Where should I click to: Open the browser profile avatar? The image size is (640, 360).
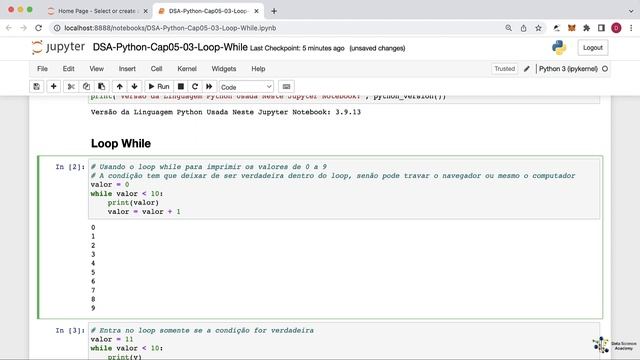click(616, 28)
